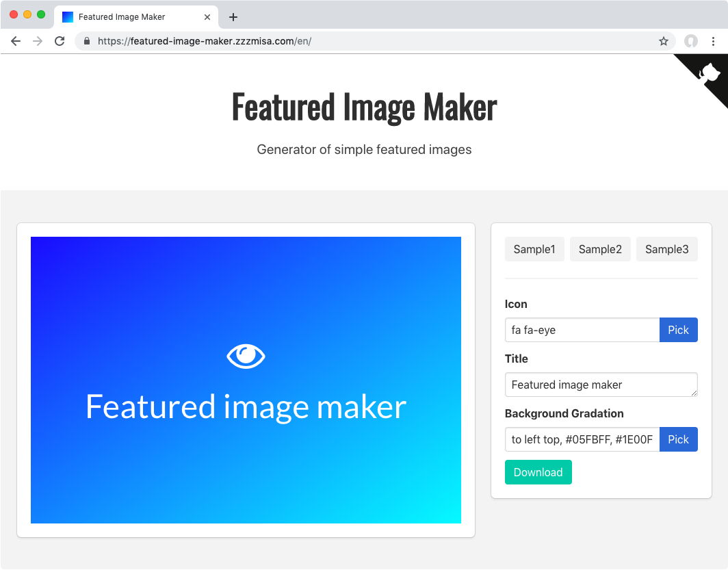The image size is (728, 570).
Task: Apply the Sample2 preset
Action: 600,249
